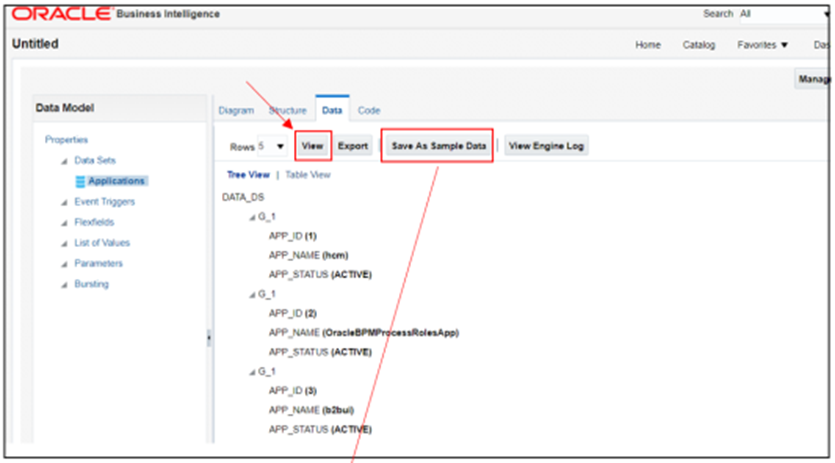The height and width of the screenshot is (463, 835).
Task: Click the panel splitter collapse handle
Action: [209, 338]
